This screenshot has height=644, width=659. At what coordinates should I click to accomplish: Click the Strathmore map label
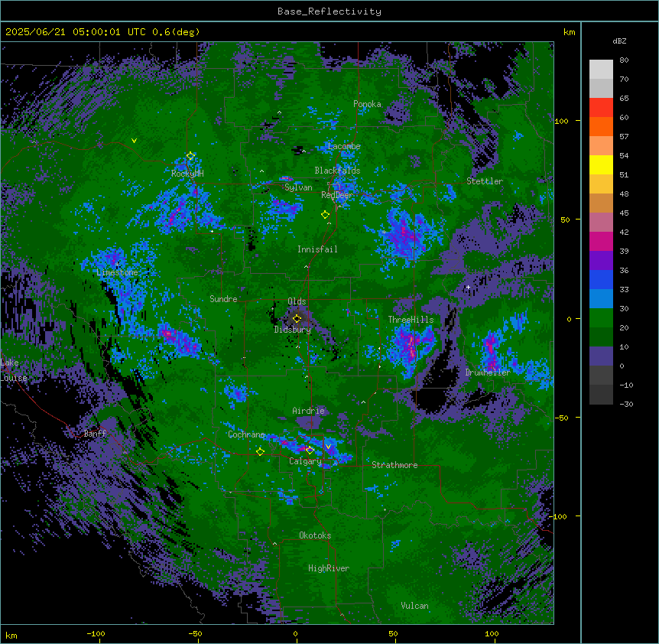pos(394,465)
